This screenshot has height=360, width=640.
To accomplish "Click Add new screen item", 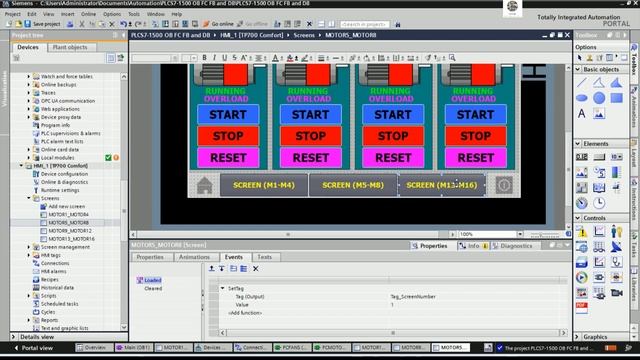I will pyautogui.click(x=67, y=207).
